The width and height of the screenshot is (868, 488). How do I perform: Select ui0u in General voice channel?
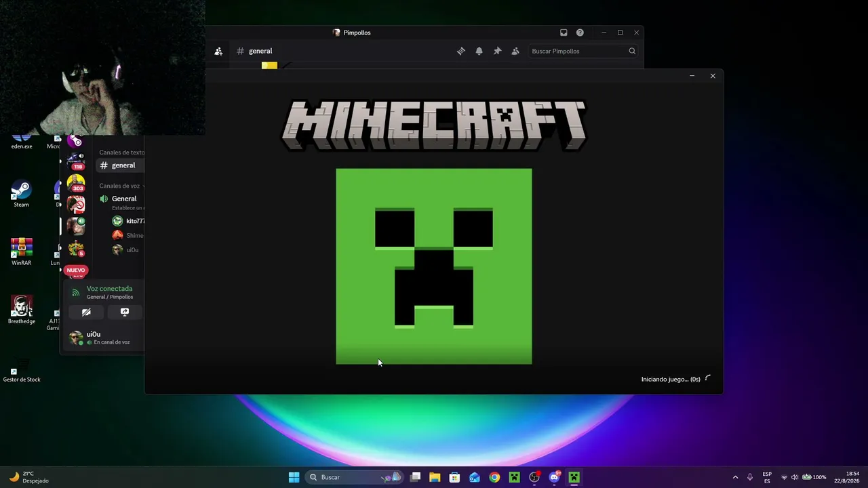[x=126, y=250]
